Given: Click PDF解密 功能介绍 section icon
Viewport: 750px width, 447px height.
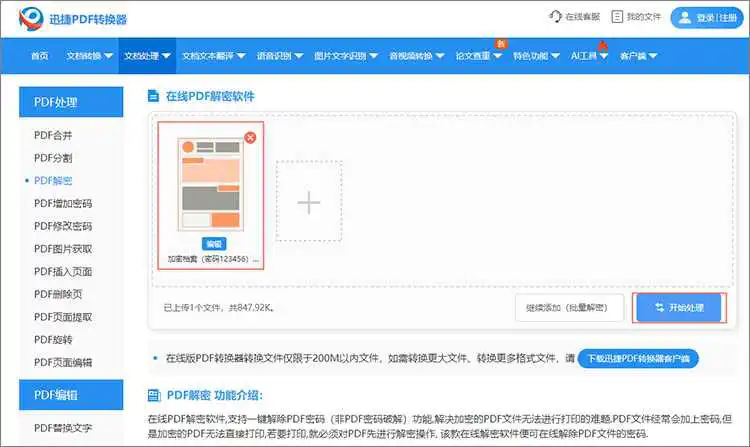Looking at the screenshot, I should point(154,395).
